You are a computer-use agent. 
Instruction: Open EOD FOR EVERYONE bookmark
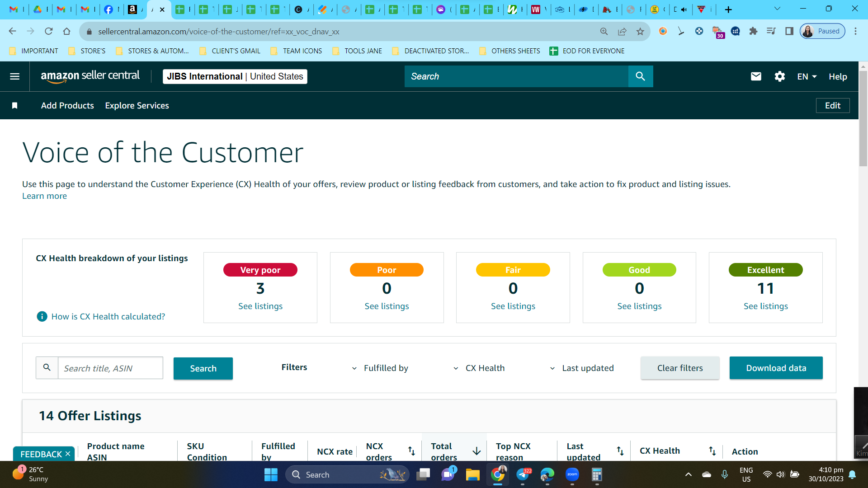[x=587, y=51]
